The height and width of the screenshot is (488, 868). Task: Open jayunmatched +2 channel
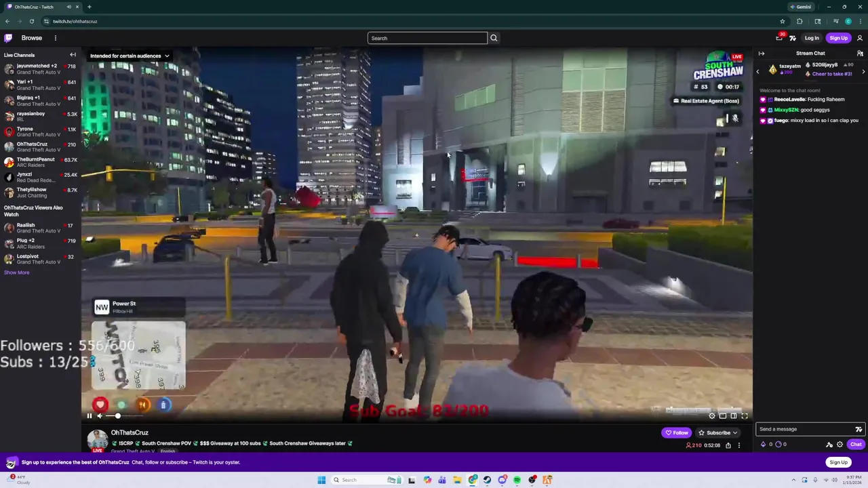point(40,69)
